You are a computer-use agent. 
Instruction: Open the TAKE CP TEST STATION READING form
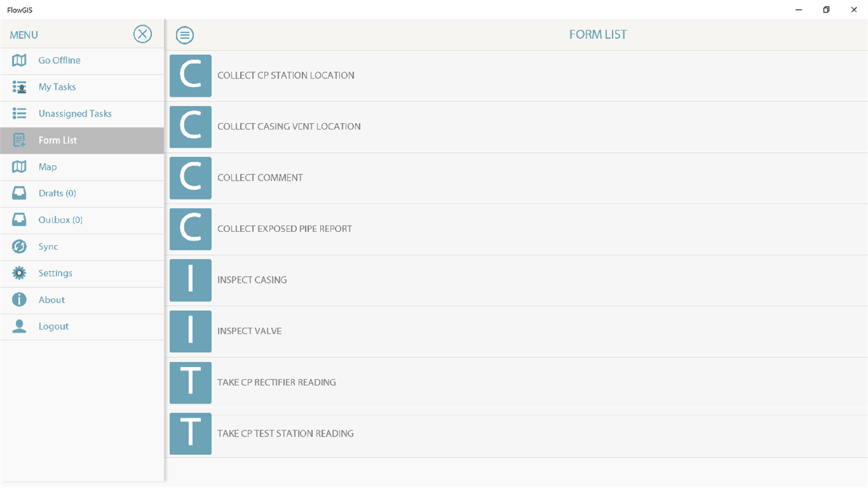click(517, 433)
